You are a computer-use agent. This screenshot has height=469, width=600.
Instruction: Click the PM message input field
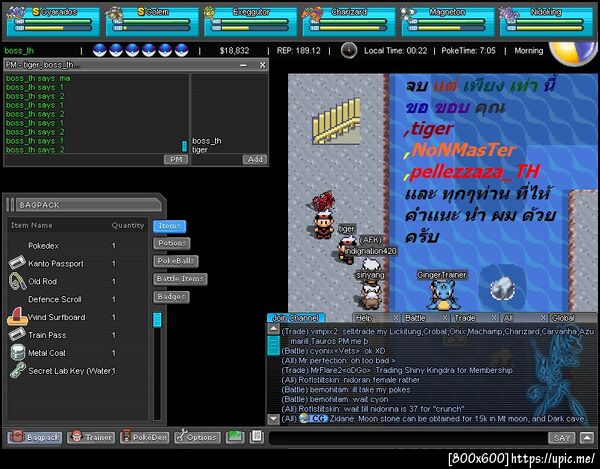click(x=84, y=160)
